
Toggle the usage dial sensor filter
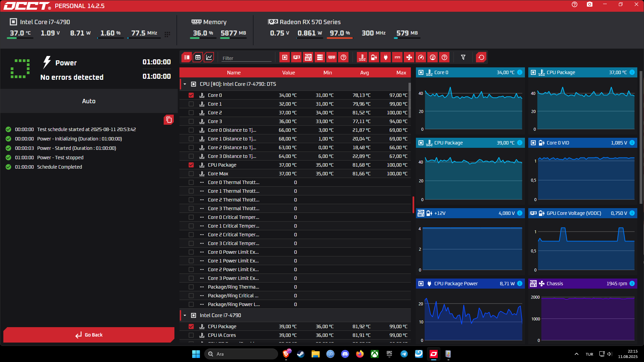coord(433,57)
